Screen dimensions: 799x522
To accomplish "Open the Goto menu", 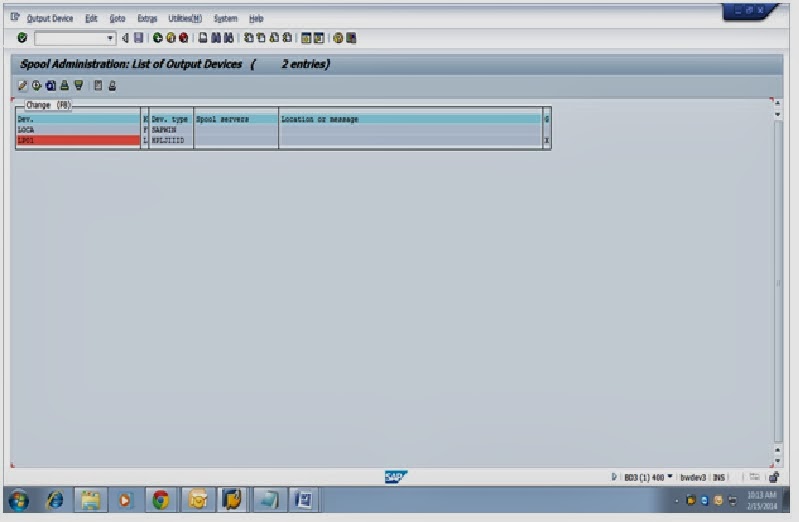I will pos(117,18).
